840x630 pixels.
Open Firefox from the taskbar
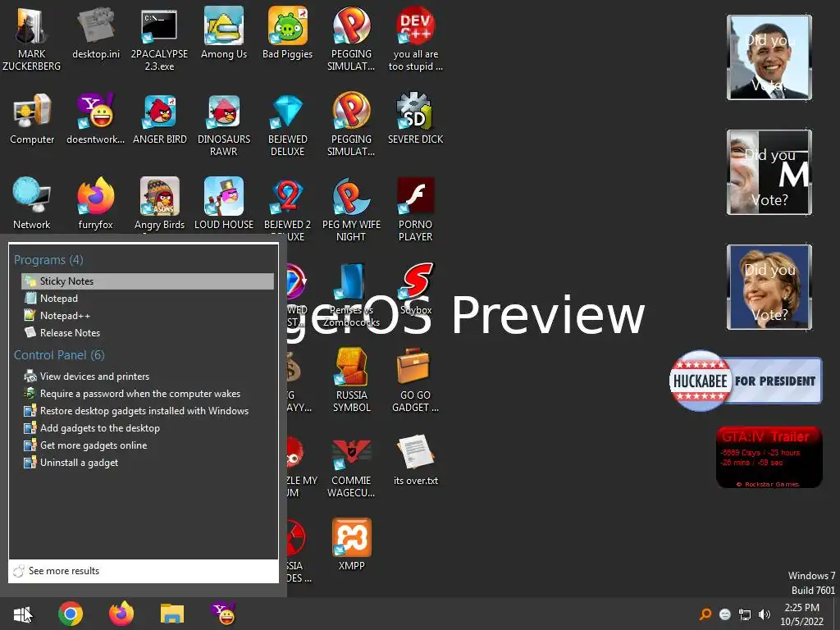point(121,614)
